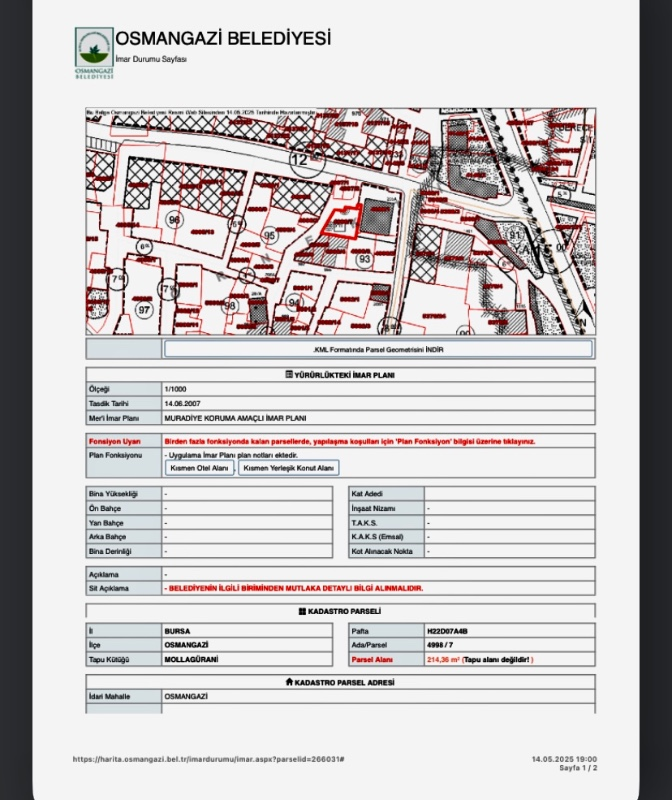Open the Kısmen Yerleşik Konut Alanı function
The image size is (672, 800).
pyautogui.click(x=288, y=468)
